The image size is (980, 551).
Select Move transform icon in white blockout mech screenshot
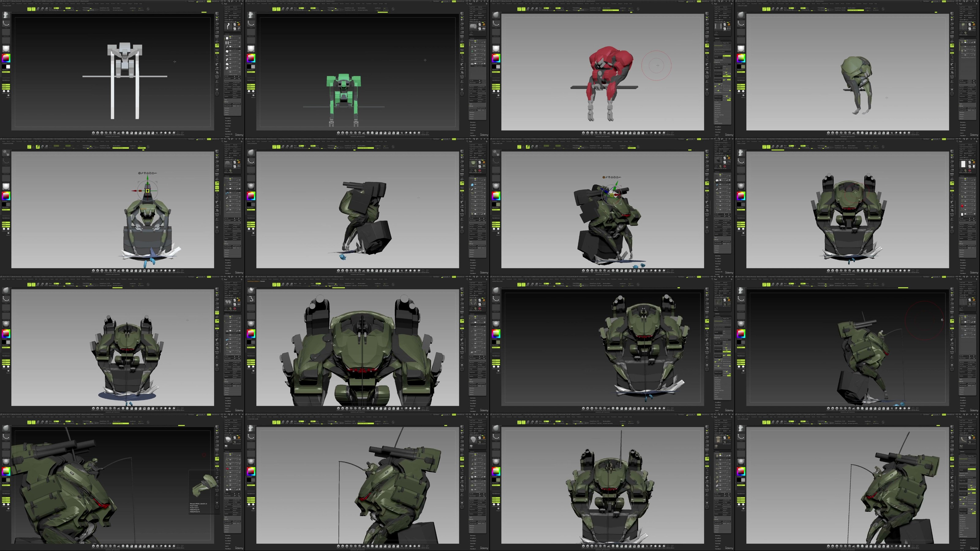click(38, 9)
